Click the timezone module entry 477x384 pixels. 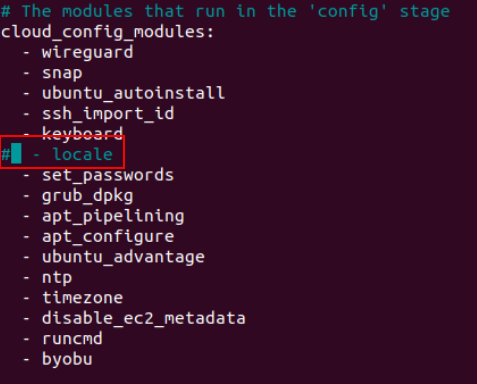pyautogui.click(x=73, y=298)
